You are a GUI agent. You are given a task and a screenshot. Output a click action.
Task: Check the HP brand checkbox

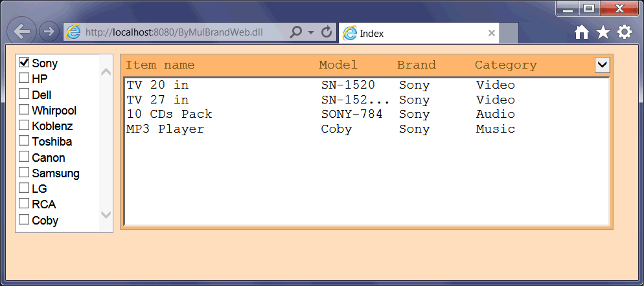(24, 78)
